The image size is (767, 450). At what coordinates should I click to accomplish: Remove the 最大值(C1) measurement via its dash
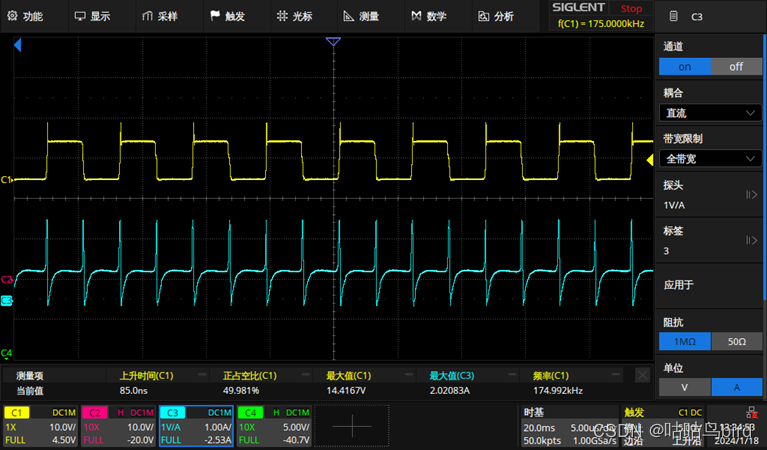[409, 375]
